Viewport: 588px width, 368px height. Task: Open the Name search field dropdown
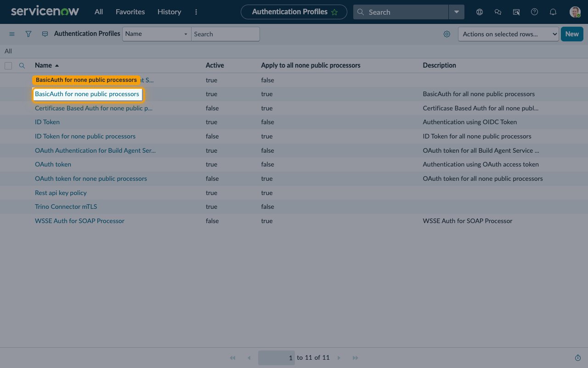pos(157,34)
